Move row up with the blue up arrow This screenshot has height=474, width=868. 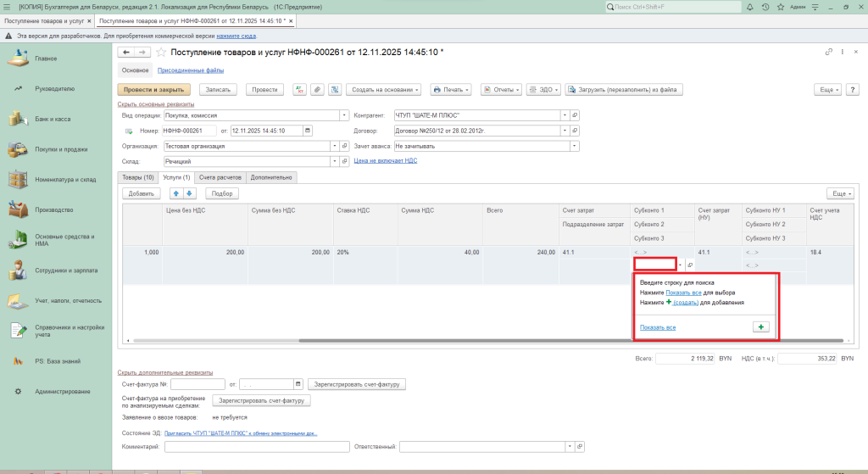point(176,193)
